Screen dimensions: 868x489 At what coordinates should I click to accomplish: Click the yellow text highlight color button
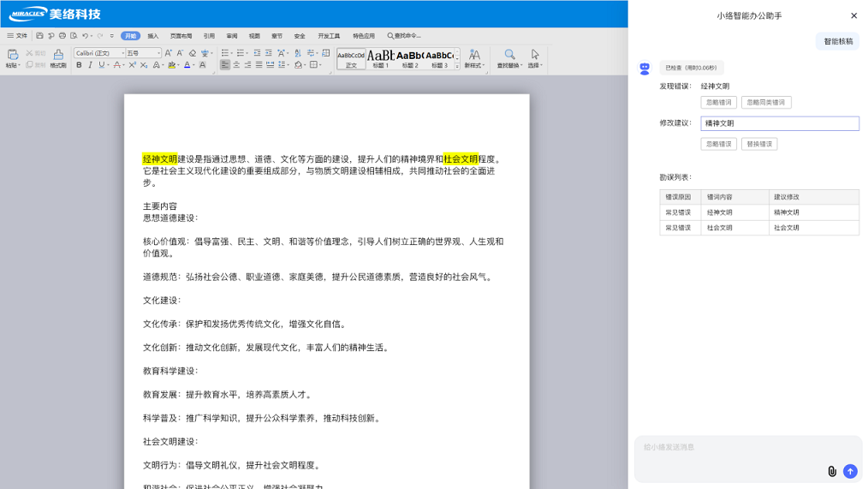pos(171,65)
